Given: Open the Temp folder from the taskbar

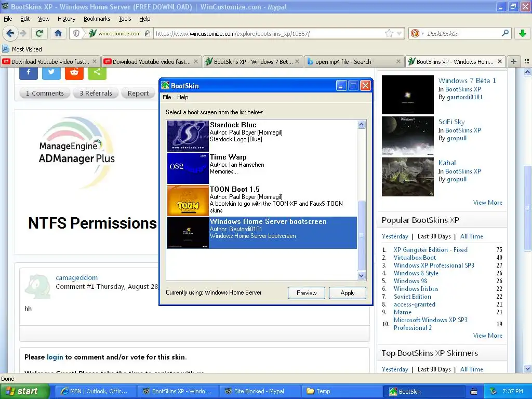Looking at the screenshot, I should click(x=342, y=391).
